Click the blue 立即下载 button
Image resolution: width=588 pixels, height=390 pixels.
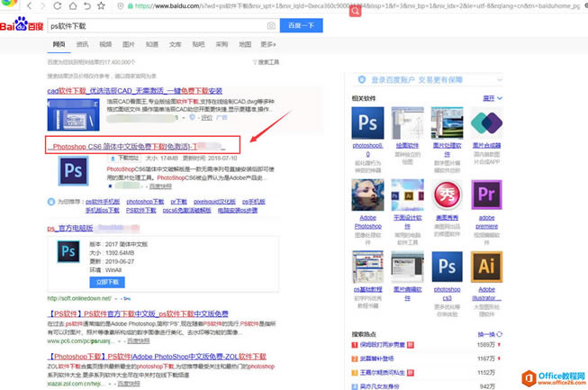(x=107, y=282)
